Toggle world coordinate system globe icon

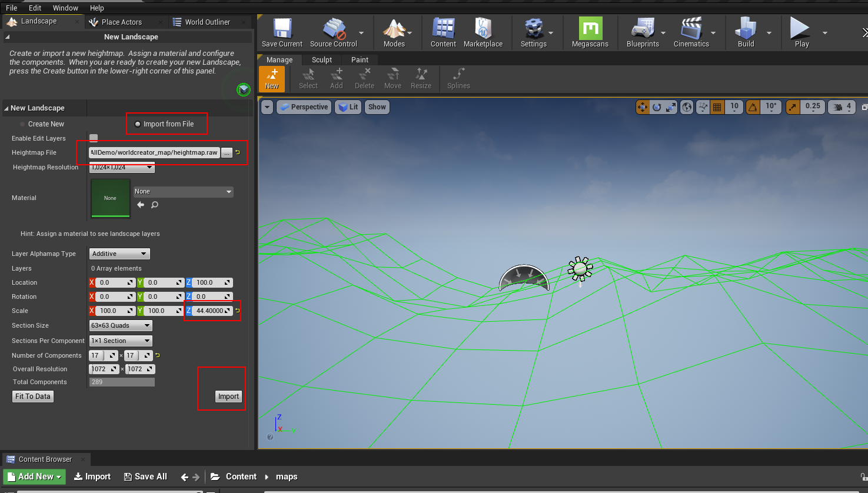point(687,107)
